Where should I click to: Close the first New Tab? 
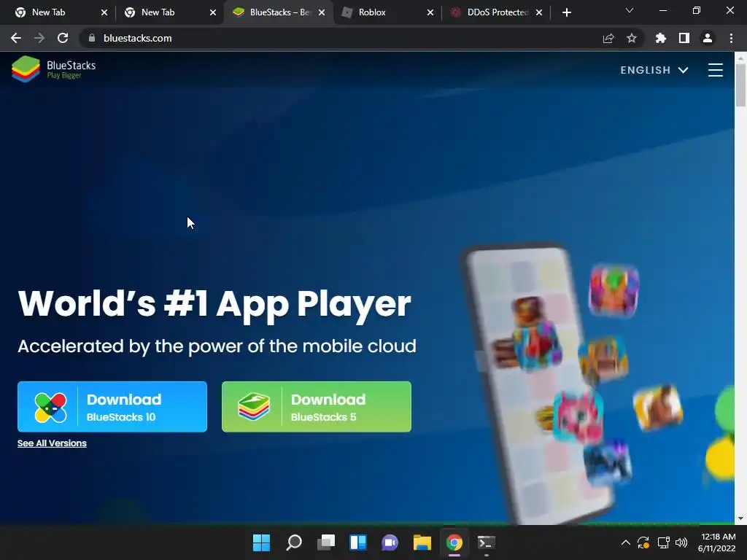pos(104,12)
